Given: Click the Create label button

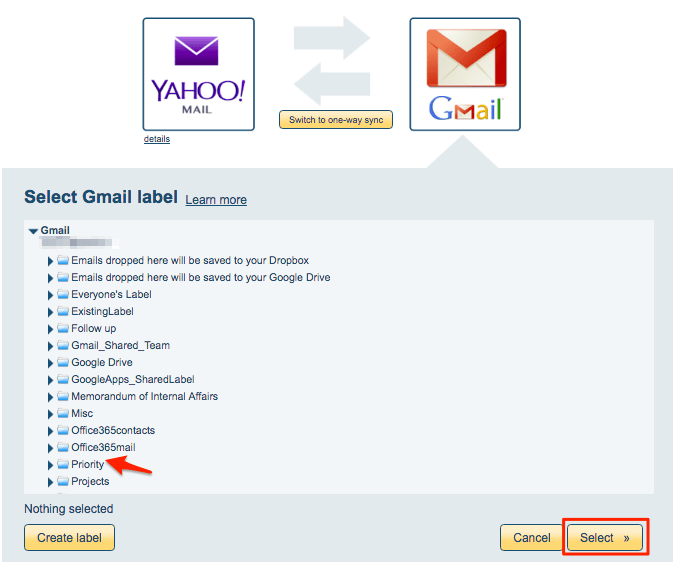Looking at the screenshot, I should 70,538.
